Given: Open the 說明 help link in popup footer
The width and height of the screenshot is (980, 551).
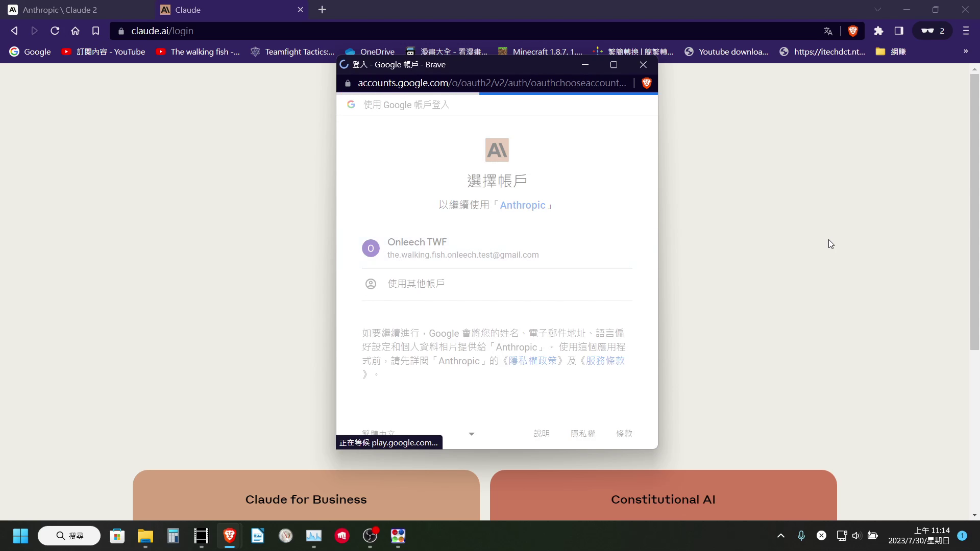Looking at the screenshot, I should (x=542, y=434).
